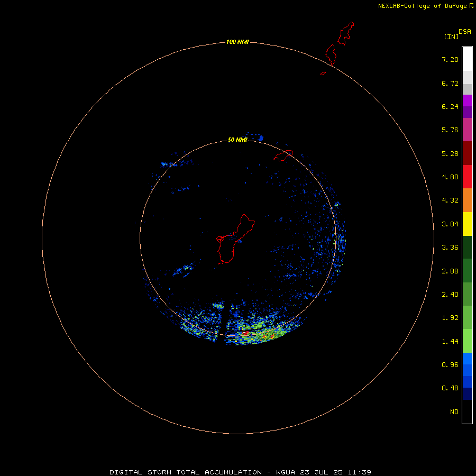Select the 4.32 legend value
The width and height of the screenshot is (476, 476).
450,200
